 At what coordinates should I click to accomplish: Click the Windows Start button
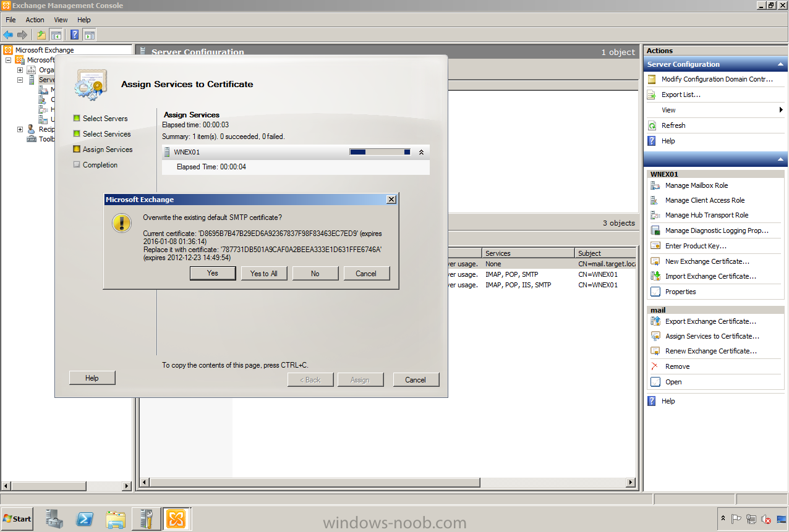pyautogui.click(x=17, y=518)
